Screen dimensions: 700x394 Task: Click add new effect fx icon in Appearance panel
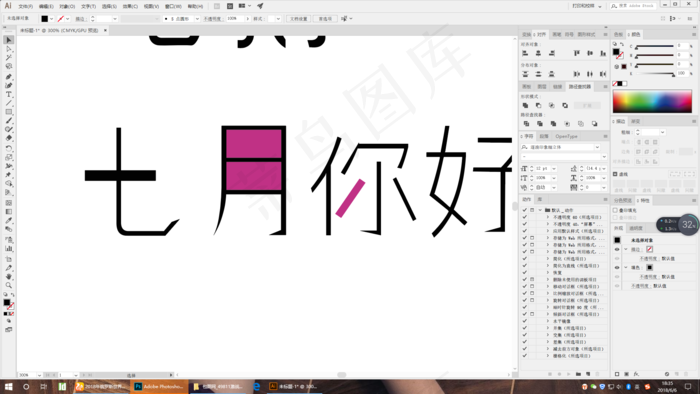coord(636,374)
